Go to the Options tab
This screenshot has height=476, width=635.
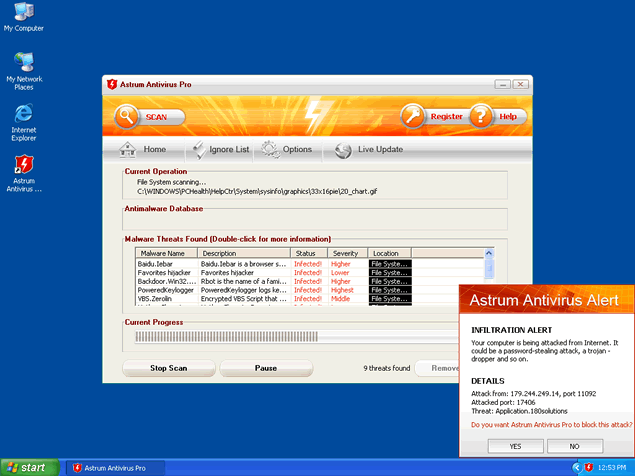[286, 149]
